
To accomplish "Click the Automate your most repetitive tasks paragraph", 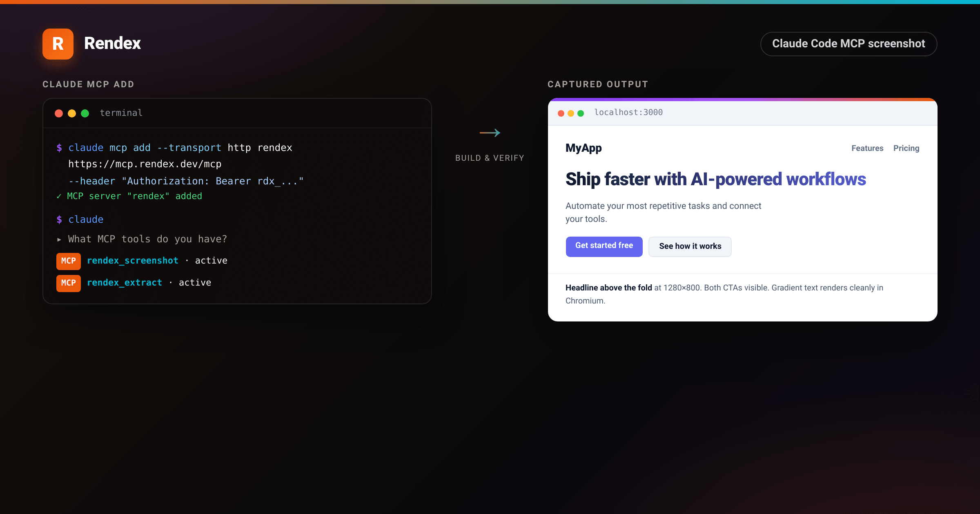I will point(664,213).
